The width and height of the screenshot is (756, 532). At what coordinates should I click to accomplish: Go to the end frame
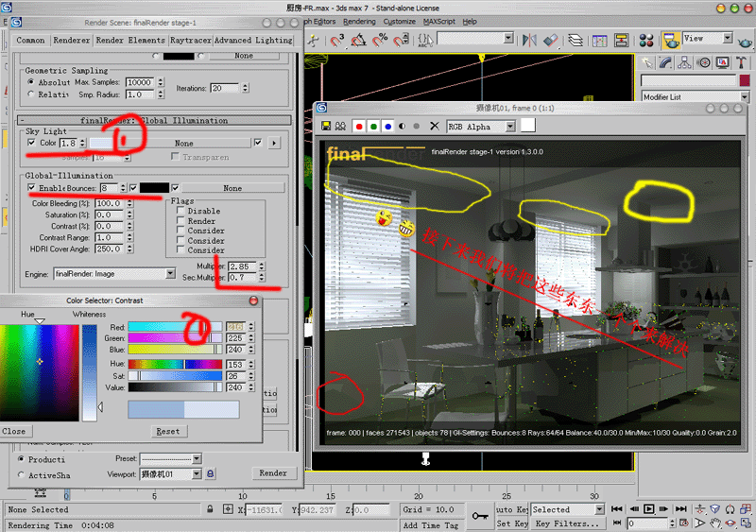[x=680, y=508]
